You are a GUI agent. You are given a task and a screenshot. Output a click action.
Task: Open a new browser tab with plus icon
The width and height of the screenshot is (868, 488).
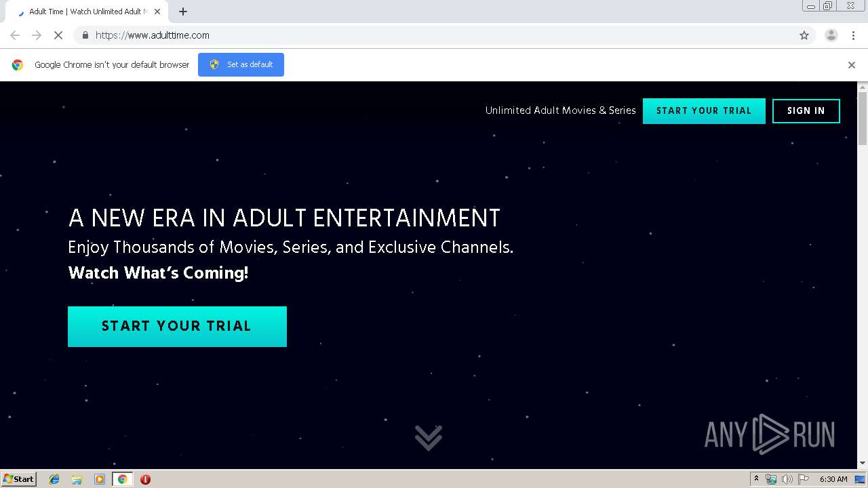[x=183, y=12]
